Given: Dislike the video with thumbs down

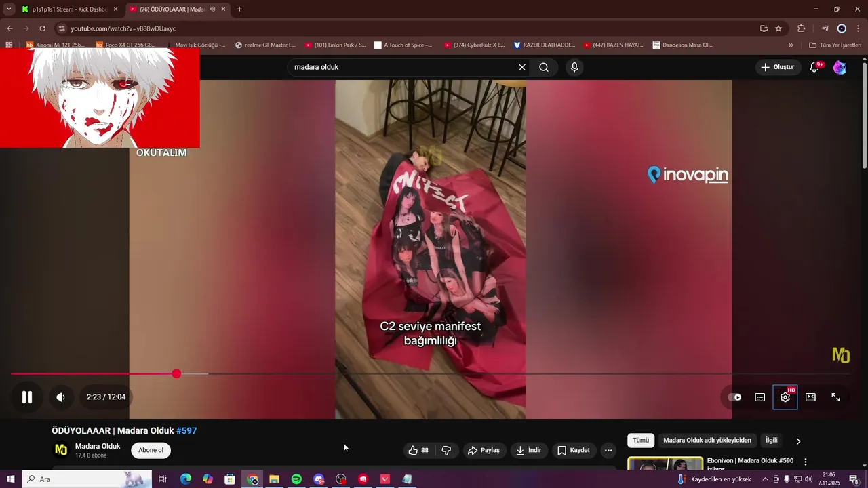Looking at the screenshot, I should [x=447, y=450].
